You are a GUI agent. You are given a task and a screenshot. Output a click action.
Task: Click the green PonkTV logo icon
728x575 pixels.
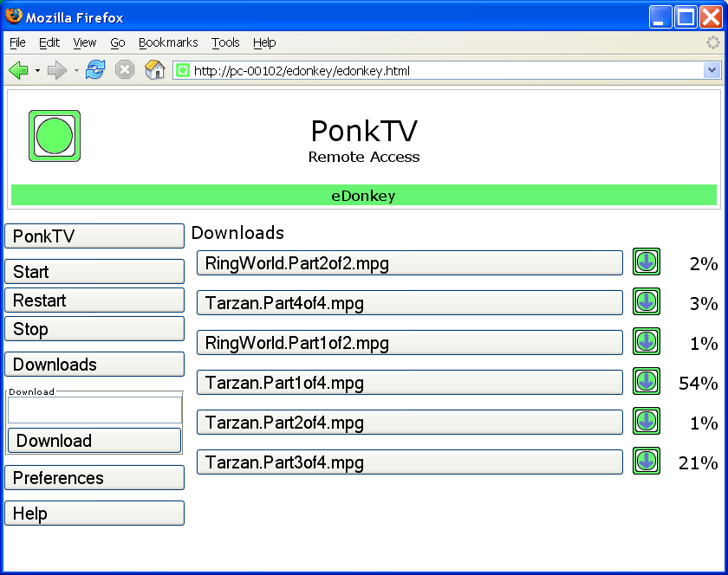[55, 136]
